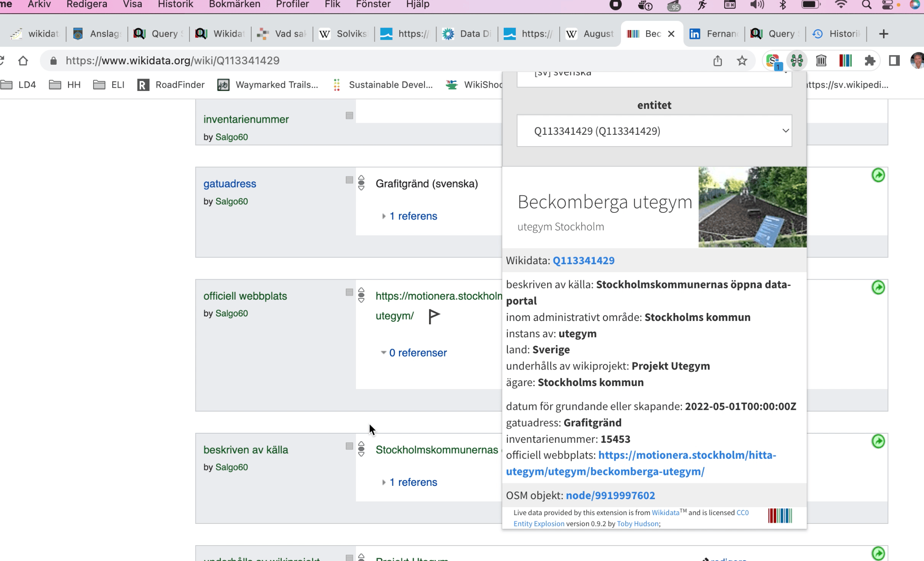Click the share page icon
924x561 pixels.
tap(717, 61)
